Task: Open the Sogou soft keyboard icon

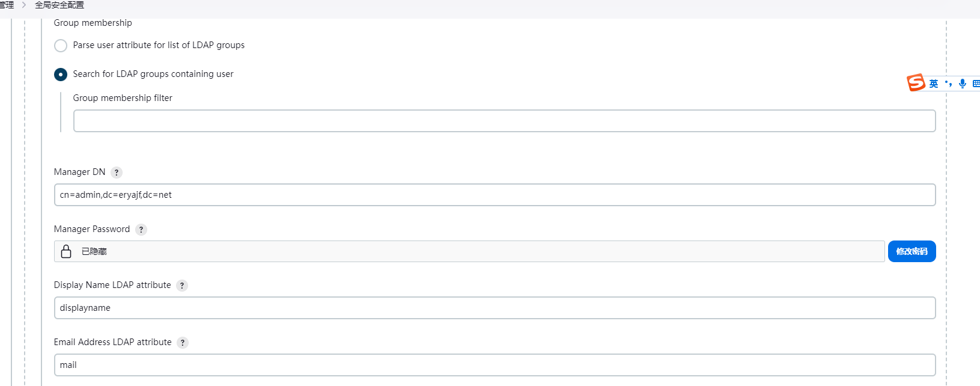Action: click(x=976, y=84)
